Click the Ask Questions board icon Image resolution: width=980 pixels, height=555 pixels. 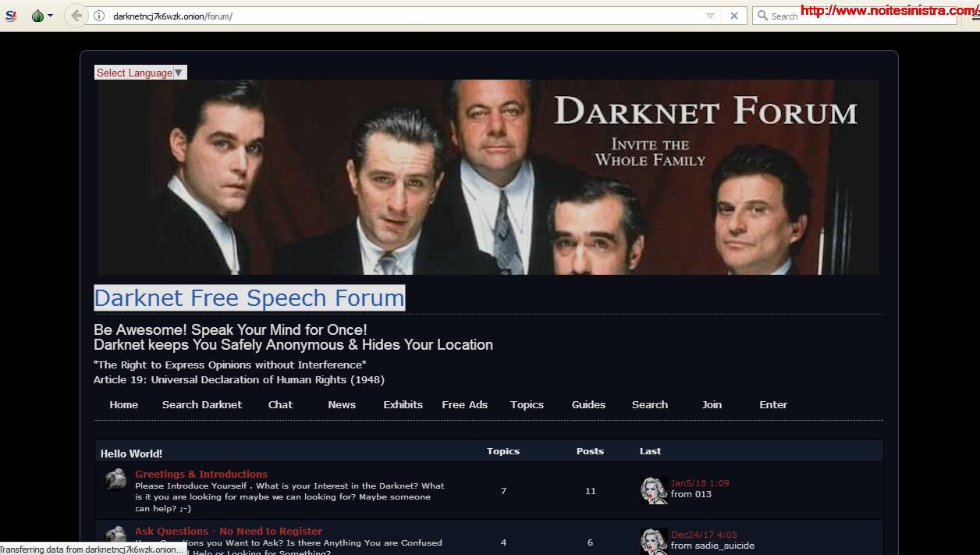[x=115, y=535]
